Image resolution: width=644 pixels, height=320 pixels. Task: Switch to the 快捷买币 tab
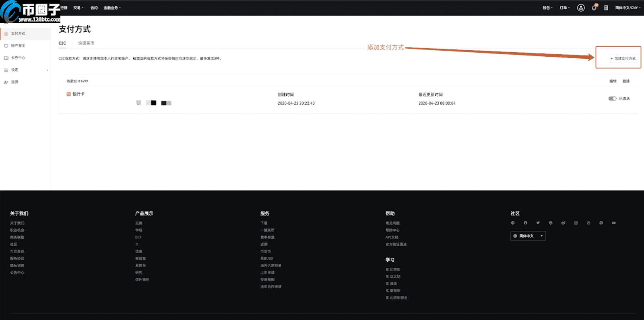coord(86,43)
